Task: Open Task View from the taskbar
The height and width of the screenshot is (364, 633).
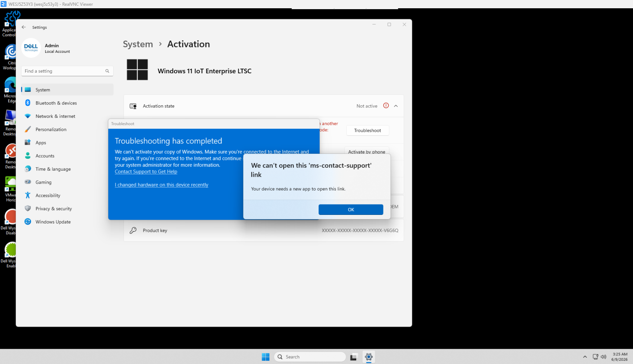Action: pos(353,357)
